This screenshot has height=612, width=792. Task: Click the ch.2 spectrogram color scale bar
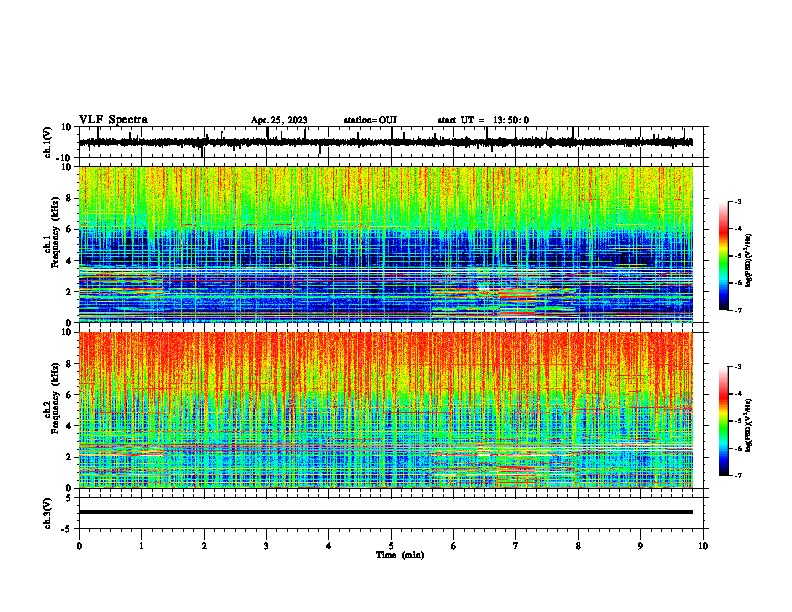723,421
